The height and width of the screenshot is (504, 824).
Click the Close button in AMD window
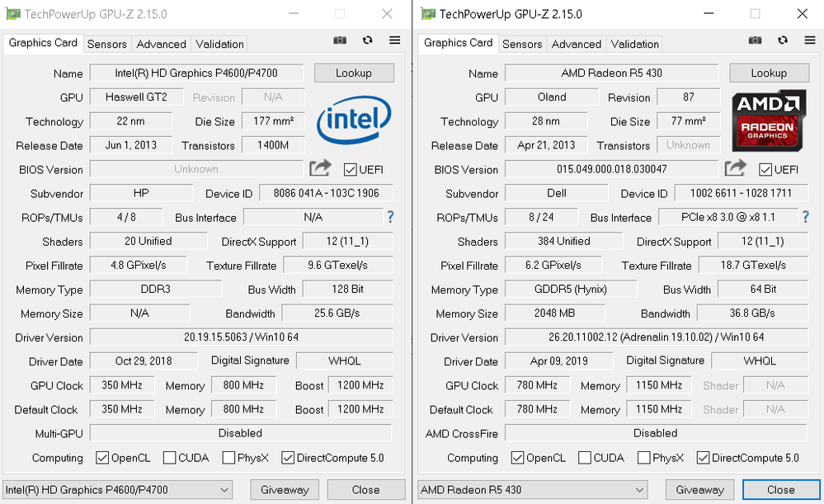(x=781, y=490)
